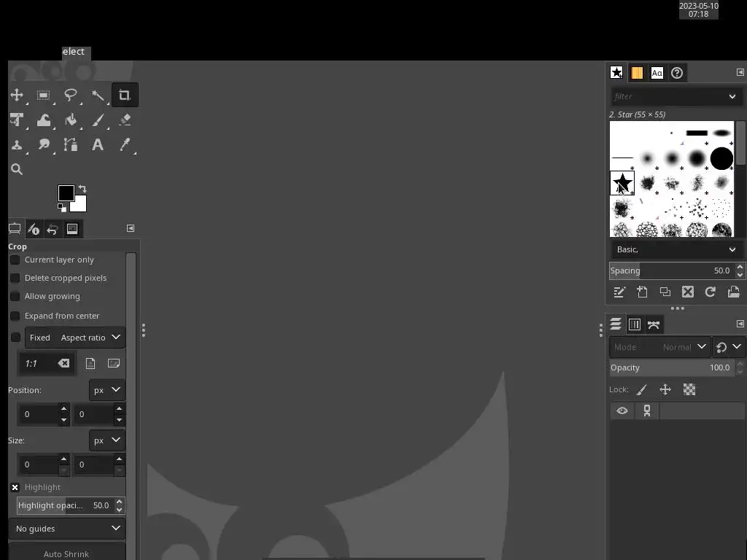Select the Free Select lasso tool
747x560 pixels.
point(71,95)
